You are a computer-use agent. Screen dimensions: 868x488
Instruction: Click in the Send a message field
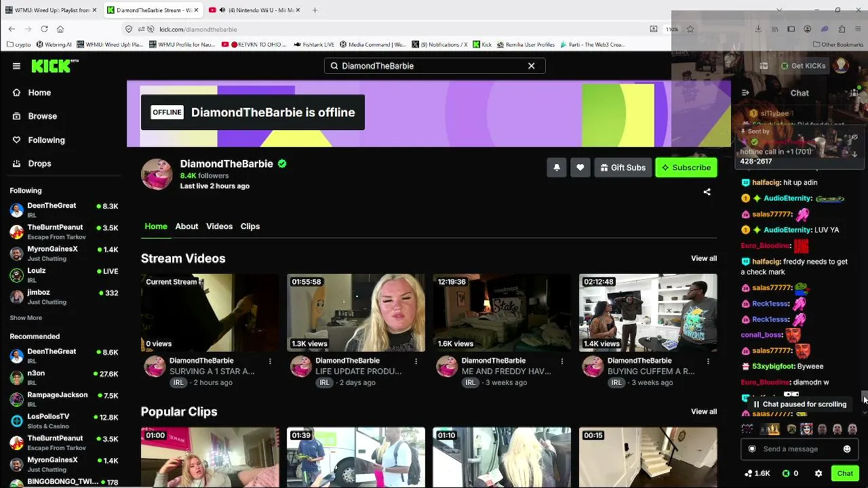click(x=799, y=449)
